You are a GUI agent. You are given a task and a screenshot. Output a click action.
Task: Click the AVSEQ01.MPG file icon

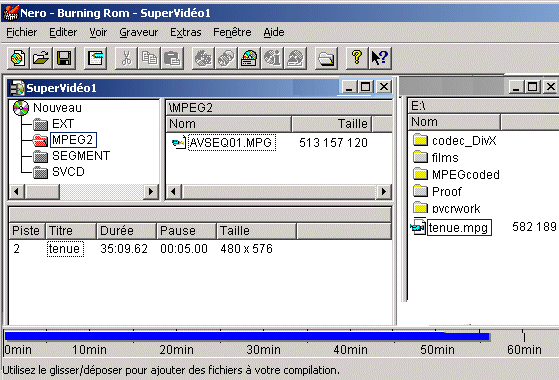pos(179,143)
